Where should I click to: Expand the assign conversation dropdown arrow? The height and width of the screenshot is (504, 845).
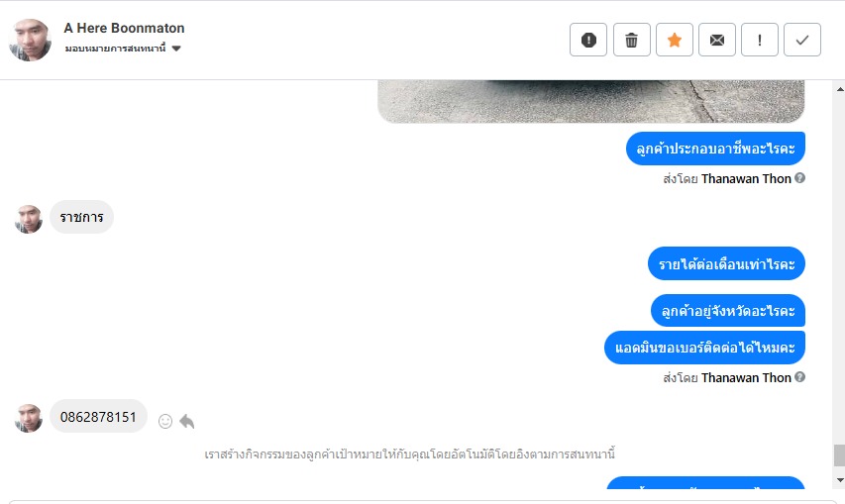tap(176, 49)
